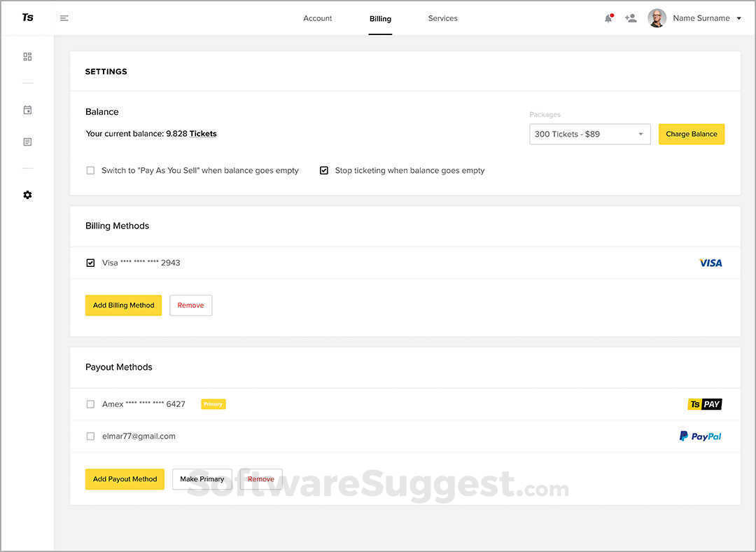Image resolution: width=756 pixels, height=552 pixels.
Task: Click the Primary badge next to Amex
Action: tap(213, 404)
